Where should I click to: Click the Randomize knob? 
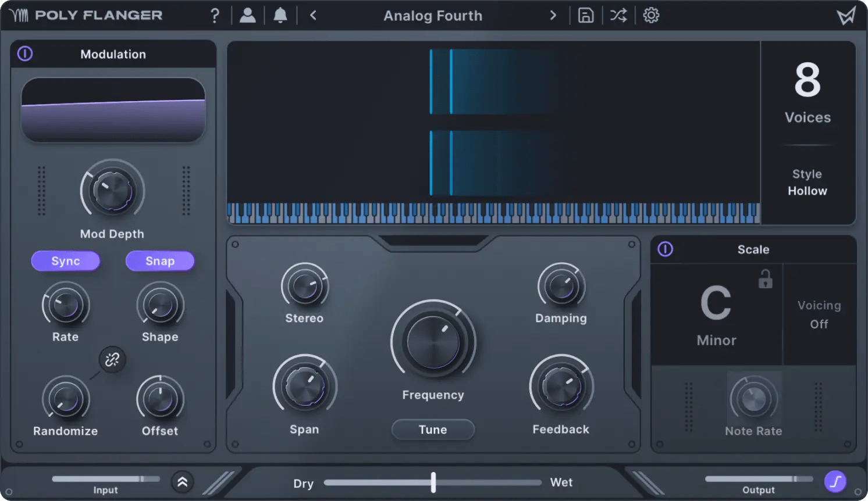tap(66, 399)
